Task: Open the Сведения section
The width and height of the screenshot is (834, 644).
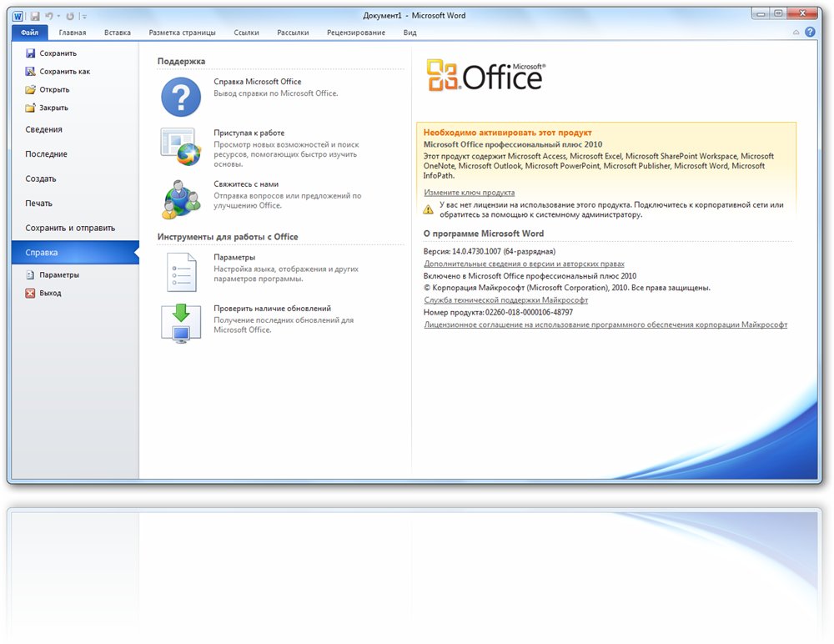Action: tap(43, 129)
